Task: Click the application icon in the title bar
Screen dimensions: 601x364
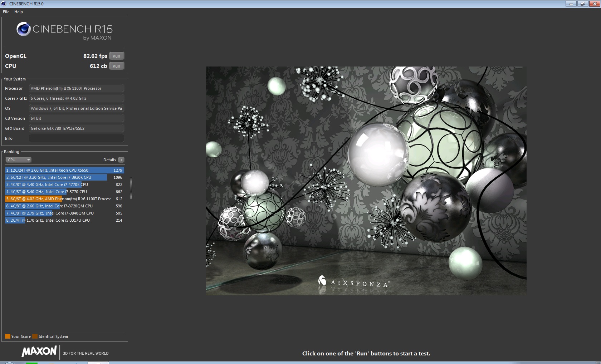Action: pos(4,4)
